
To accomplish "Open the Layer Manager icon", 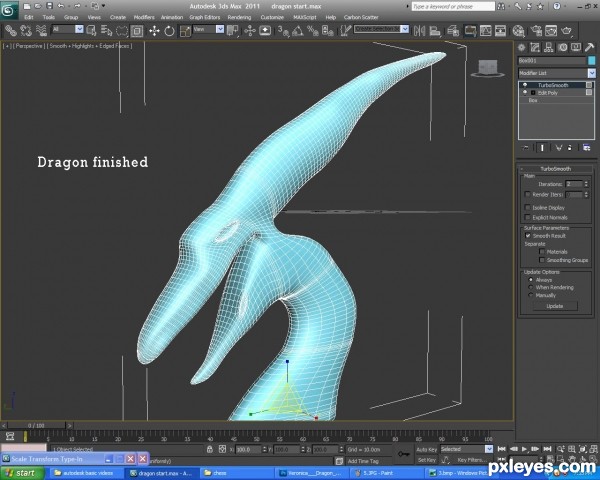I will tap(453, 31).
